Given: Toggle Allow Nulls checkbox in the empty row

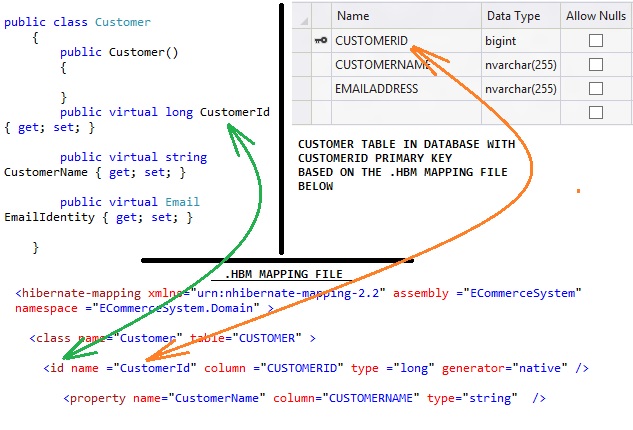Looking at the screenshot, I should pos(596,112).
